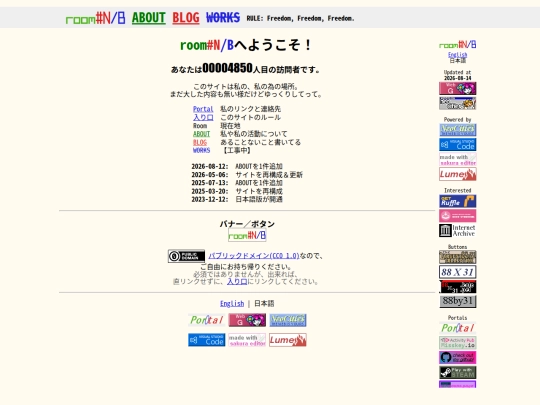Click the room#N/B logo in the sidebar
The height and width of the screenshot is (405, 540).
tap(458, 45)
